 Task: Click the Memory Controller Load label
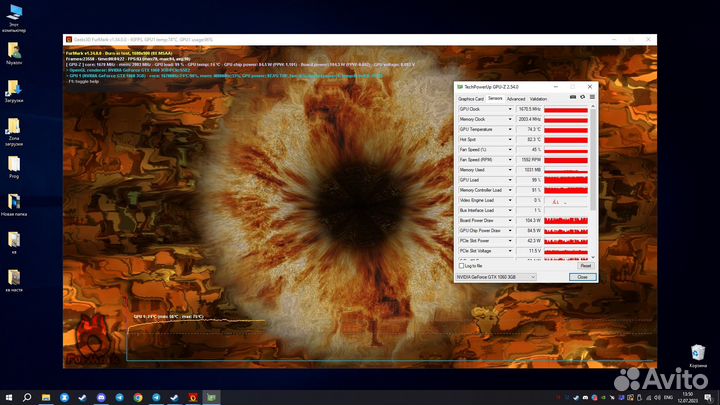(x=480, y=190)
